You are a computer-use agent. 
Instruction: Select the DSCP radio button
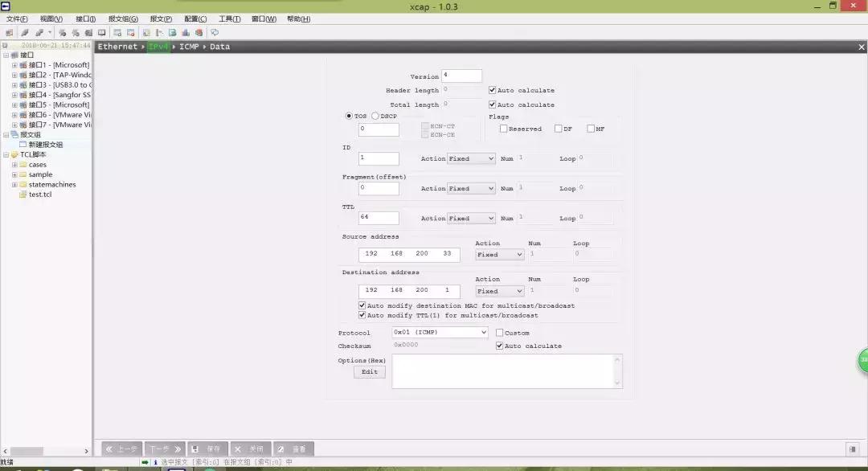coord(375,116)
